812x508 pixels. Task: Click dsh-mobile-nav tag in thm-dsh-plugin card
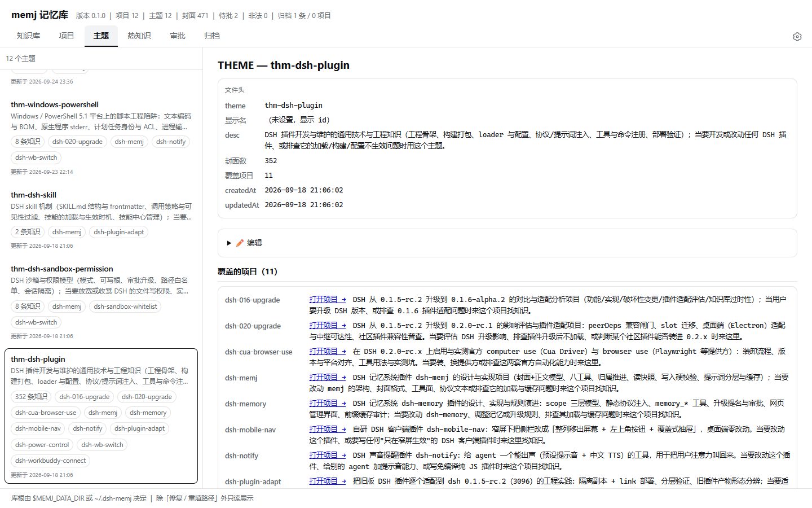coord(38,428)
